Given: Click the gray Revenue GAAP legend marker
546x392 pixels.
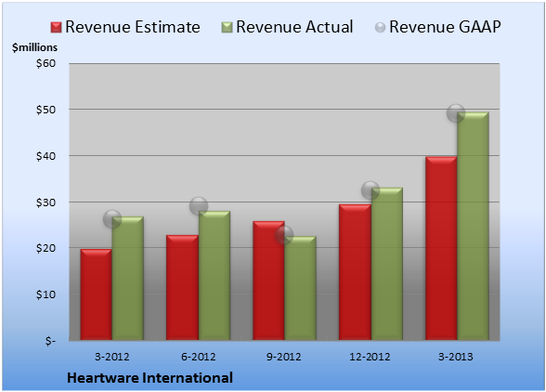Looking at the screenshot, I should point(380,27).
